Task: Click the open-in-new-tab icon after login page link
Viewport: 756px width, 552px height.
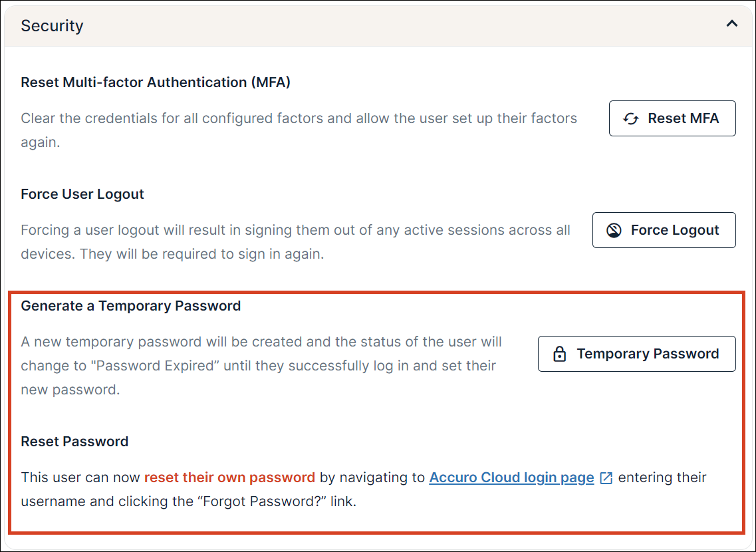Action: click(x=606, y=478)
